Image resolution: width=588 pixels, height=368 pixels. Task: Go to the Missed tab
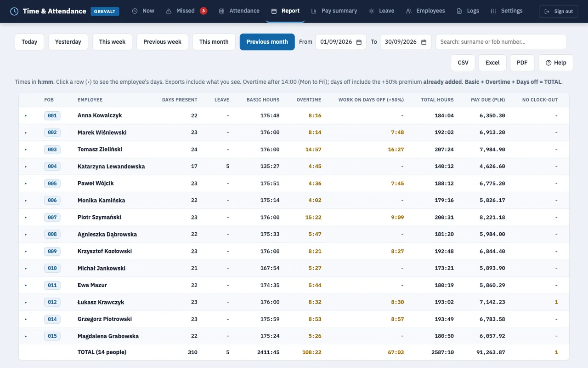pos(186,11)
